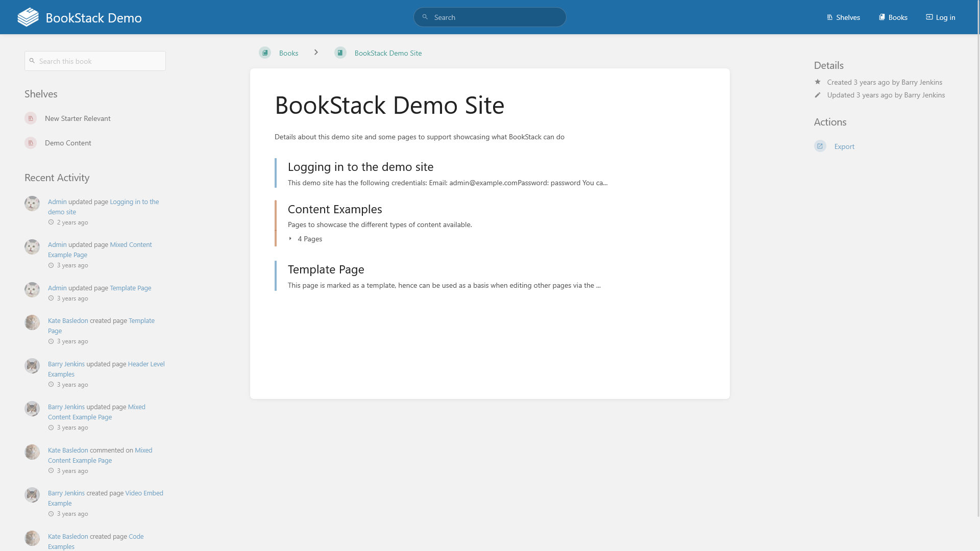
Task: Click Barry Jenkins name on Video Embed activity
Action: click(x=66, y=493)
